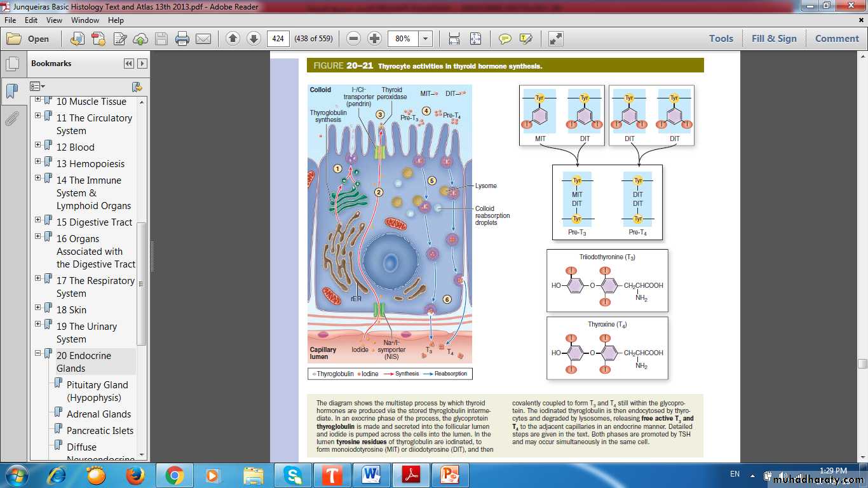Click the page number input field
This screenshot has width=868, height=488.
[278, 39]
